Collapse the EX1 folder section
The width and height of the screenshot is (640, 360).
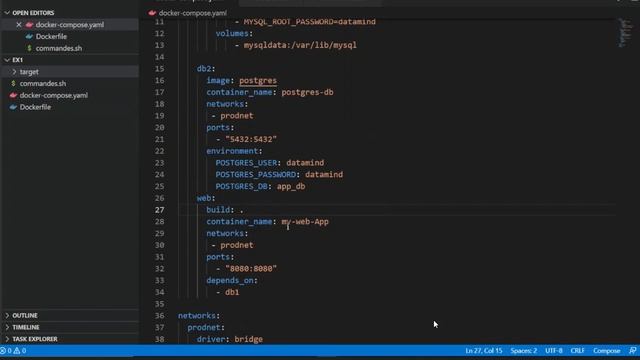(7, 60)
